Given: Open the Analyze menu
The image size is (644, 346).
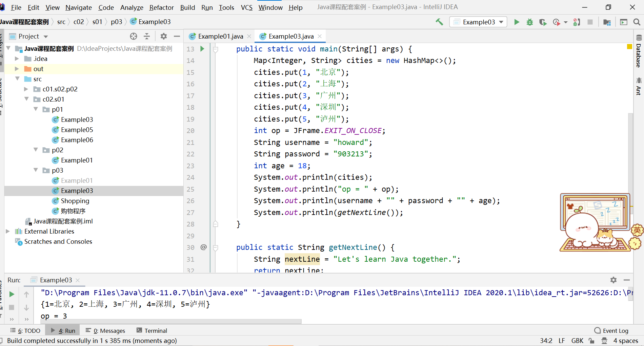Looking at the screenshot, I should point(132,7).
